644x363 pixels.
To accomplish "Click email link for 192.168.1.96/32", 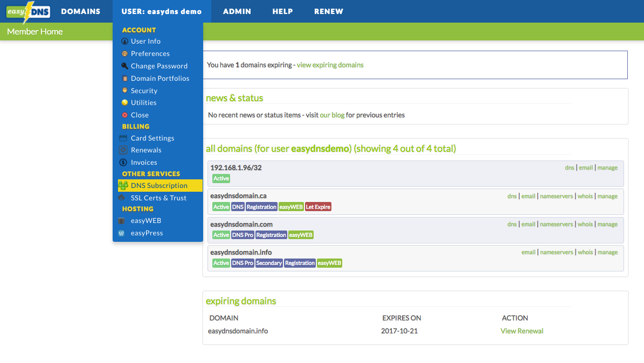I will click(x=586, y=167).
